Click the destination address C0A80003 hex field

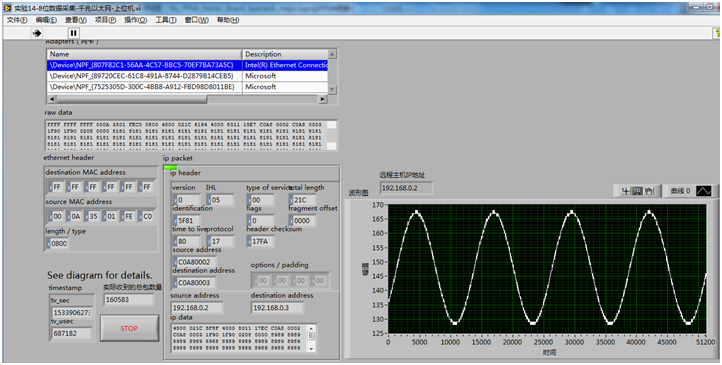point(194,283)
